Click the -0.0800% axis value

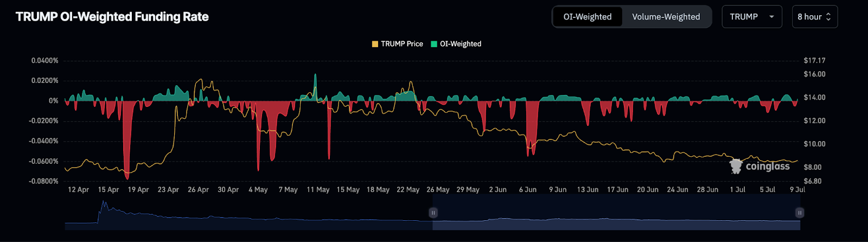tap(43, 181)
